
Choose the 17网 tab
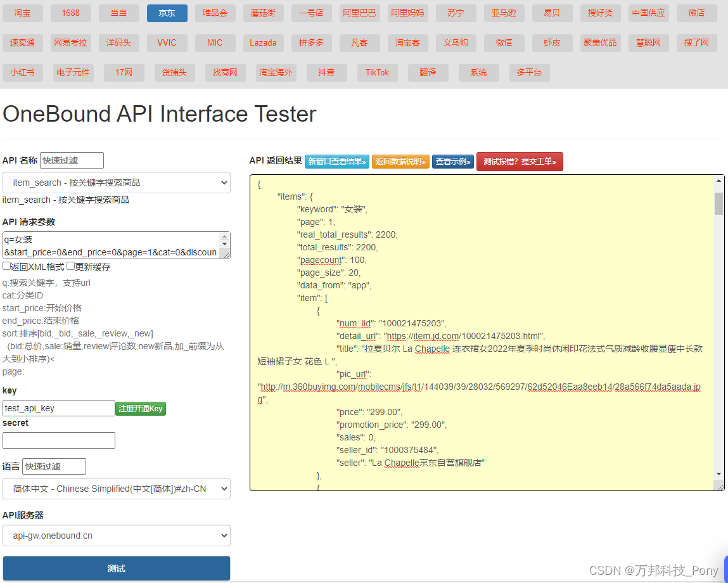pos(124,72)
